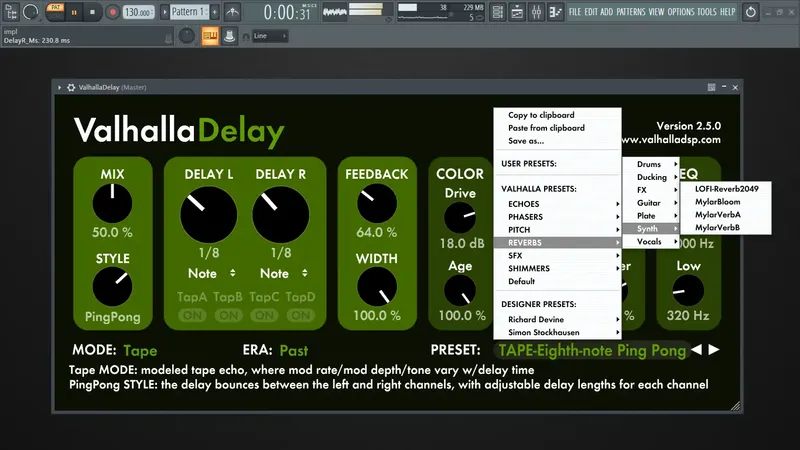Expand plugin menu arrow beside gear
This screenshot has width=800, height=450.
pos(59,87)
